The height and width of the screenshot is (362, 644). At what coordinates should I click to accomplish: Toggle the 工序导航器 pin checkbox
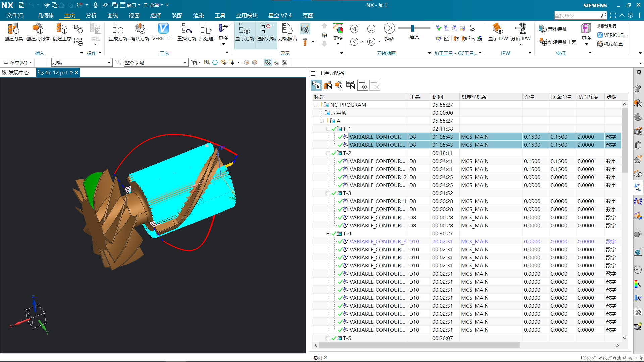(313, 73)
